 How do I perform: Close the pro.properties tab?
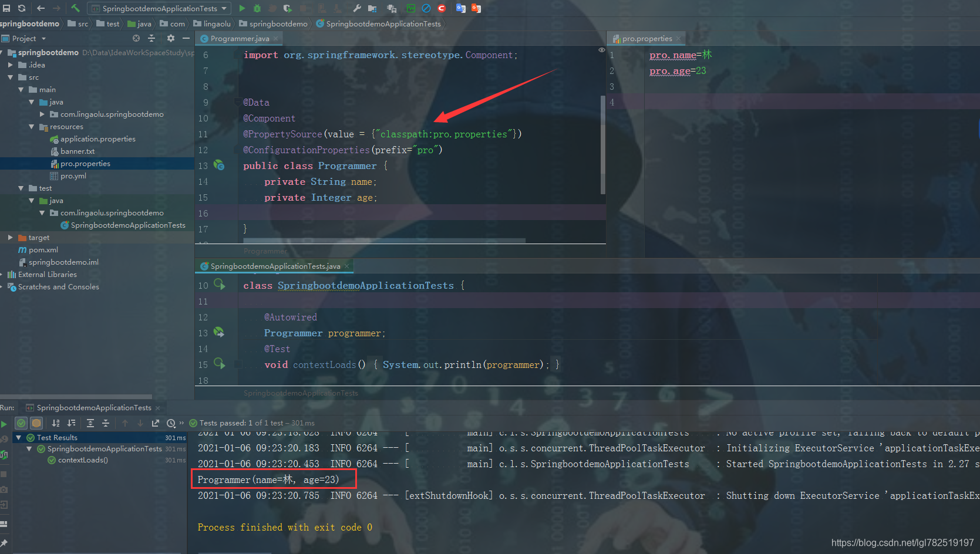(678, 38)
